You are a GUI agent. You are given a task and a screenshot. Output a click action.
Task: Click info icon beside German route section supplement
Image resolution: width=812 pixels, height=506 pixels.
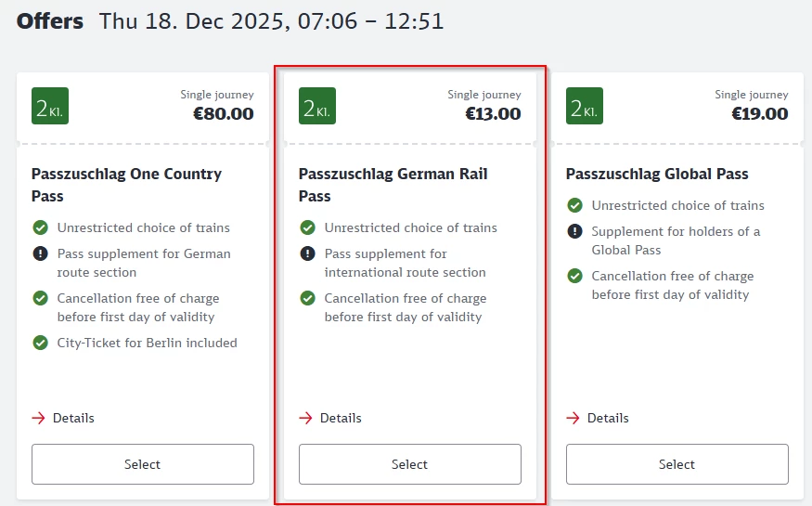tap(40, 253)
